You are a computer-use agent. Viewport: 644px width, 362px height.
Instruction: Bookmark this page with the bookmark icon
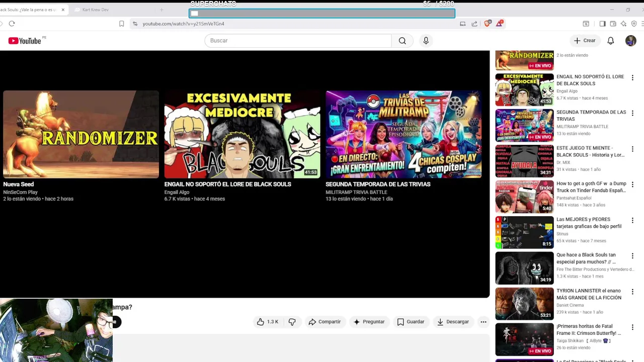pos(121,24)
